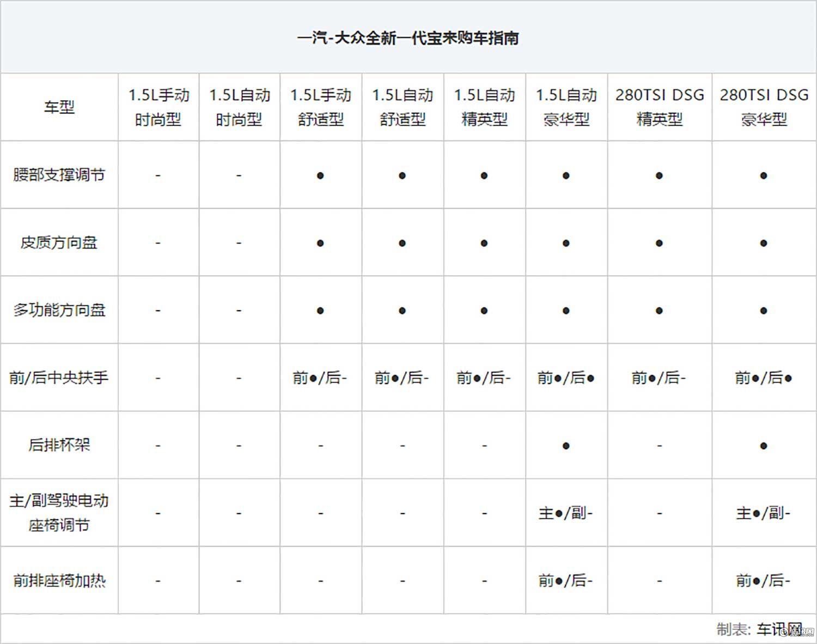This screenshot has height=644, width=817.
Task: Click 腰部支撑调节 dash under 1.5L自动时尚型
Action: [x=239, y=175]
